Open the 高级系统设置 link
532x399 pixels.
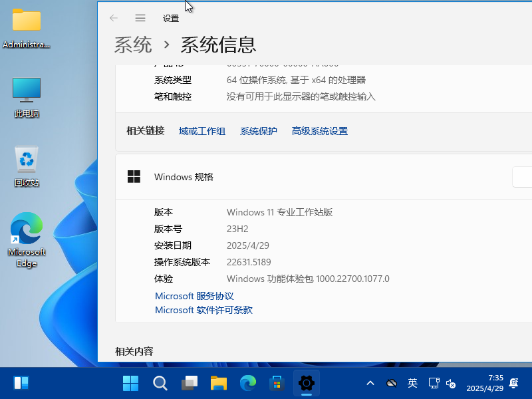tap(320, 131)
